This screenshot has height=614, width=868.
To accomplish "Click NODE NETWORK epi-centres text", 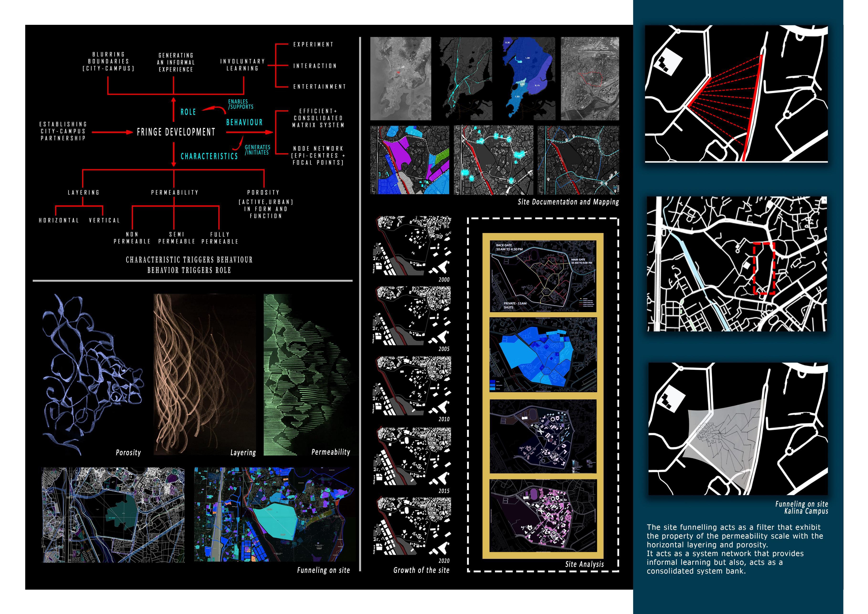I will click(x=318, y=155).
